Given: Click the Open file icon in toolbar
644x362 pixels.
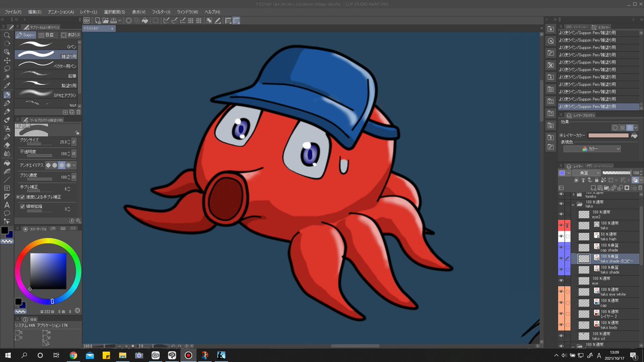Looking at the screenshot, I should [x=106, y=21].
